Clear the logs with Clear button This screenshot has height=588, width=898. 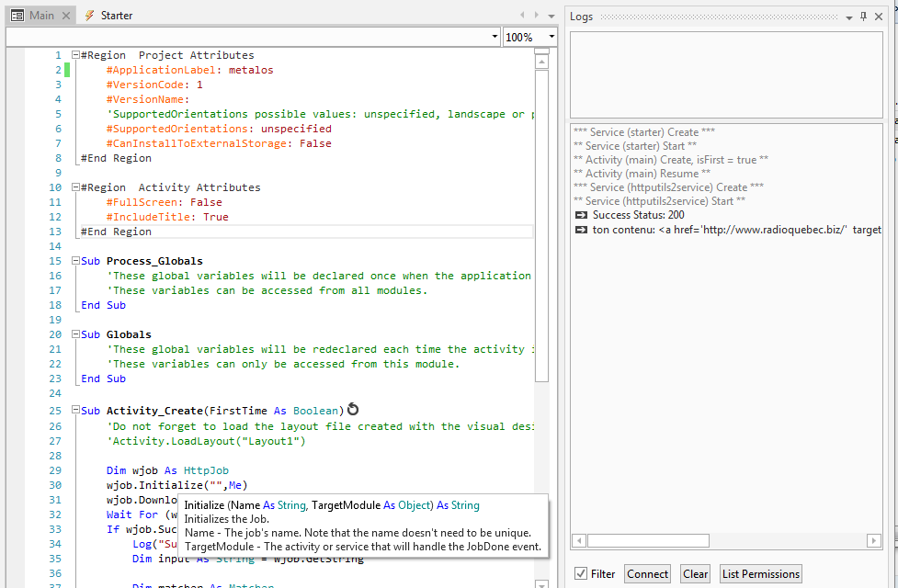click(x=695, y=573)
